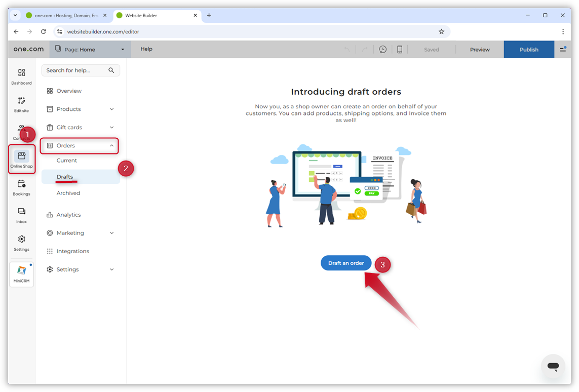Open version history using the clock icon

tap(382, 49)
